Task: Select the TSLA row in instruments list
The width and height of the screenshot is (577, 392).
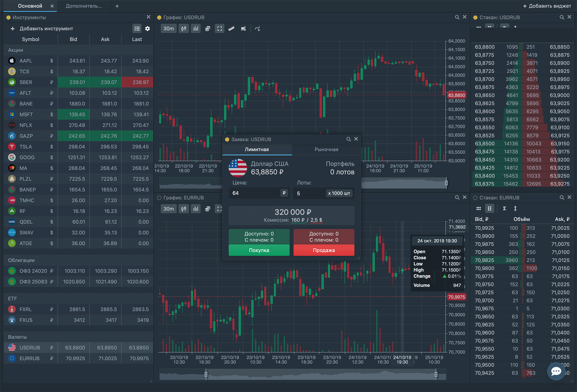Action: click(x=79, y=147)
